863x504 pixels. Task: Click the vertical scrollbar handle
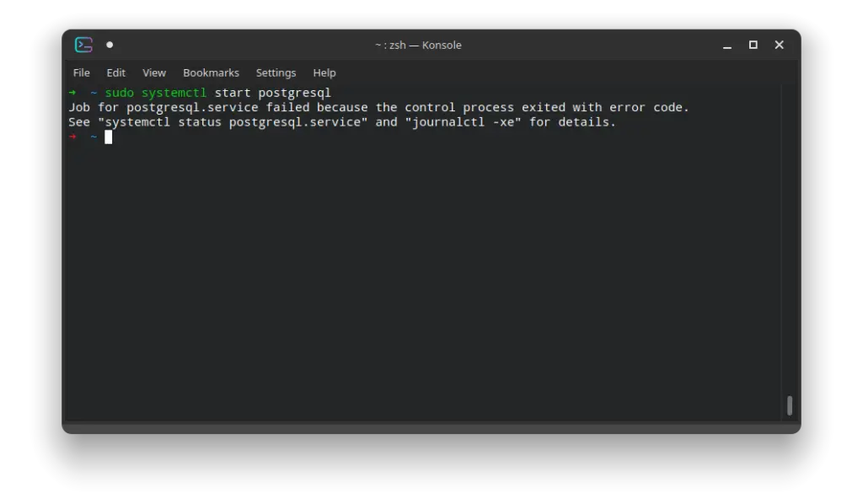point(789,405)
